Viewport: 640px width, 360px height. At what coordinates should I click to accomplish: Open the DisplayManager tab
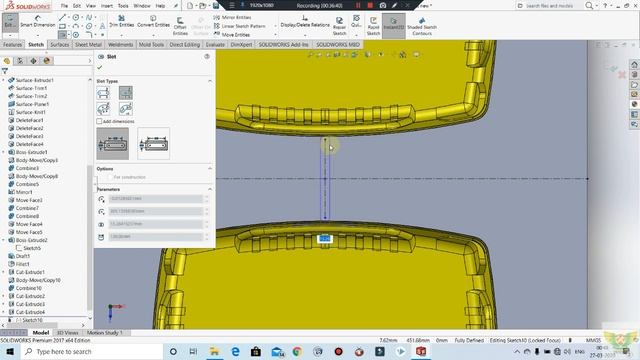[x=47, y=61]
